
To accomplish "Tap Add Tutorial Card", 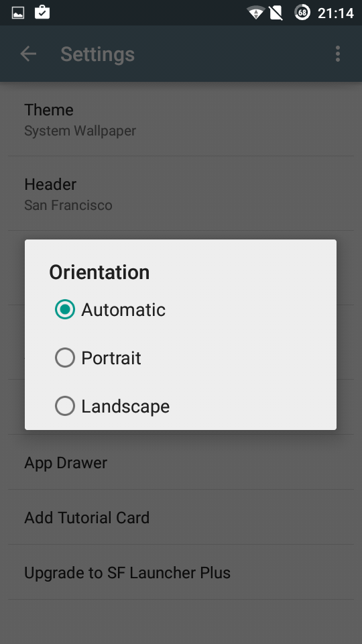I will (181, 517).
